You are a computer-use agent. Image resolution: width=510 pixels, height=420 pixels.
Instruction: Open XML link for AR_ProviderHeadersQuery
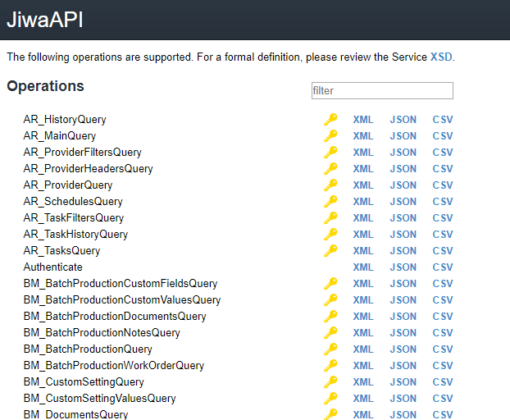coord(363,168)
